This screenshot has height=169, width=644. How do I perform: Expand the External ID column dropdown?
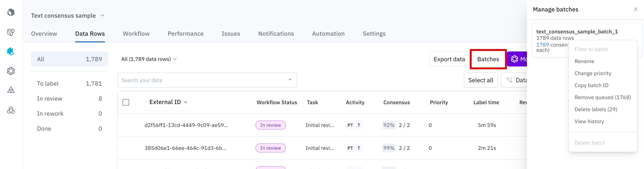coord(185,102)
